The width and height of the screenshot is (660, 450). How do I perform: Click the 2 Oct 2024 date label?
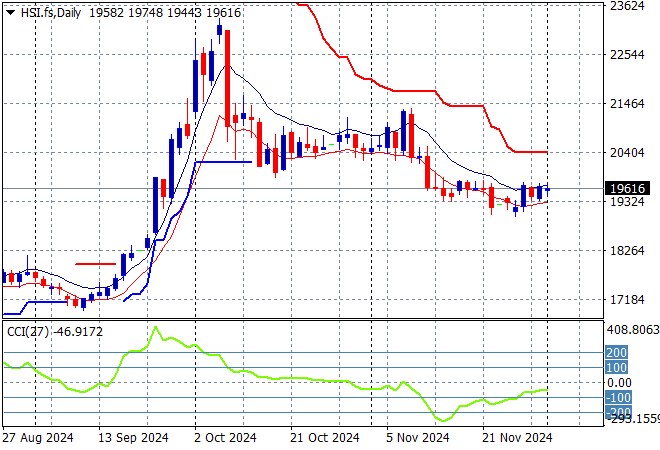[x=225, y=437]
